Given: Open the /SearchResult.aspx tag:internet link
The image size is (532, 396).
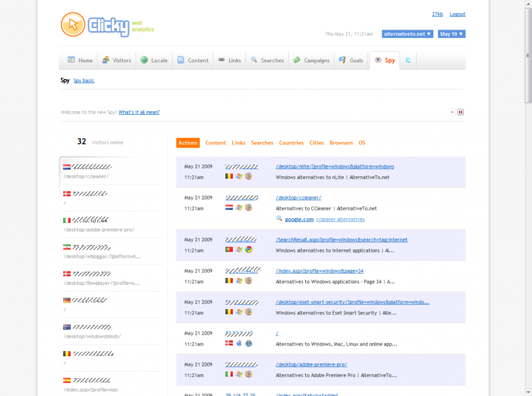Looking at the screenshot, I should click(342, 240).
